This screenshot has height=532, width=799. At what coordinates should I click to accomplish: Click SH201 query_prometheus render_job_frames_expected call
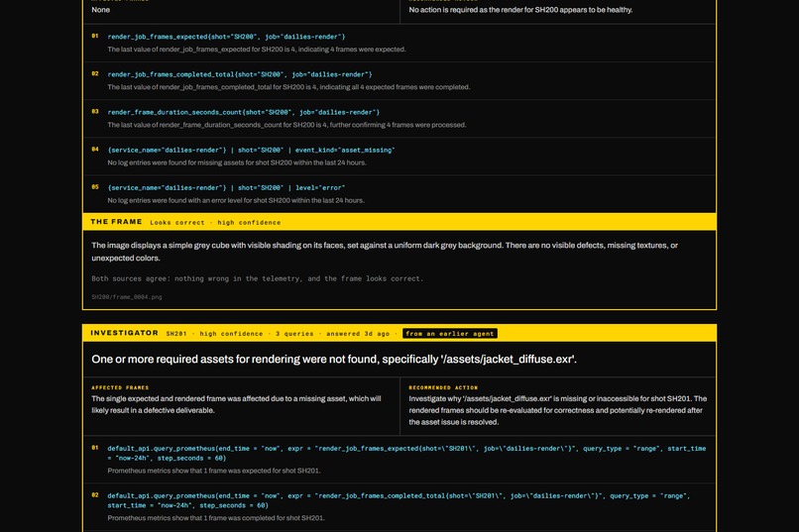(406, 453)
